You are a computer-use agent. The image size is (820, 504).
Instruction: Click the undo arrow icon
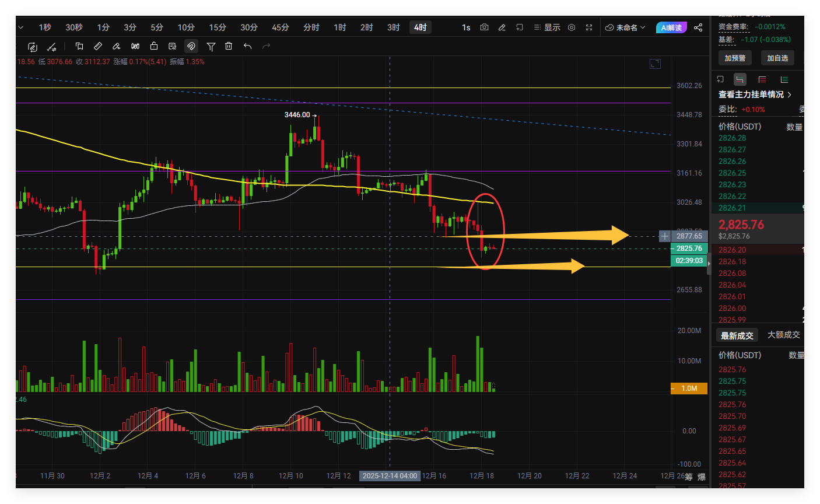click(x=248, y=46)
